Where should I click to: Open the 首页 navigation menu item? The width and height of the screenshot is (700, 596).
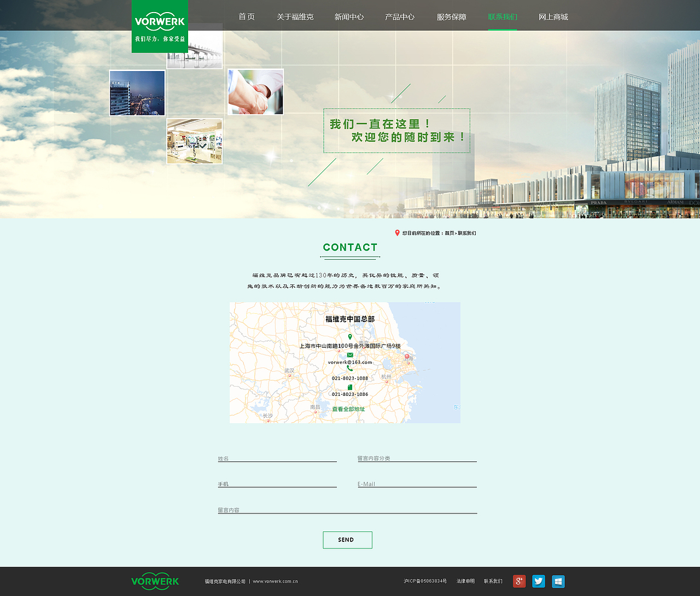pos(247,16)
